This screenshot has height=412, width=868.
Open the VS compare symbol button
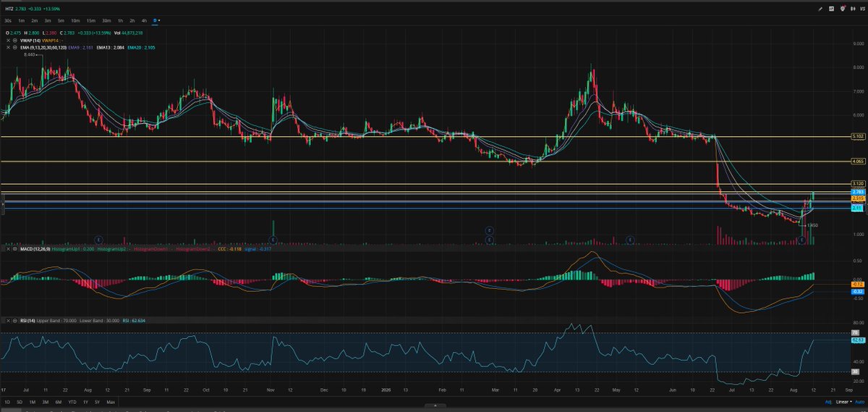point(862,9)
